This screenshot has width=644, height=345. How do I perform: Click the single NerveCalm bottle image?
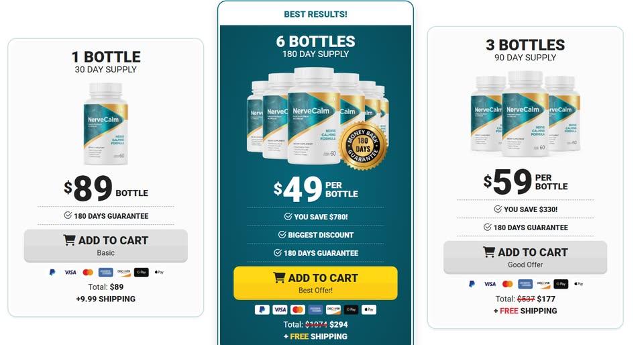(105, 124)
